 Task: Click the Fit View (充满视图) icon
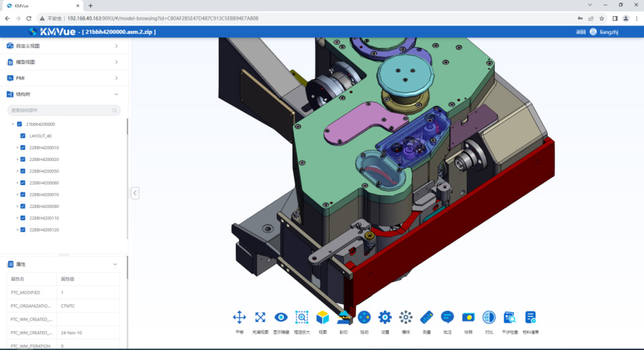[260, 317]
